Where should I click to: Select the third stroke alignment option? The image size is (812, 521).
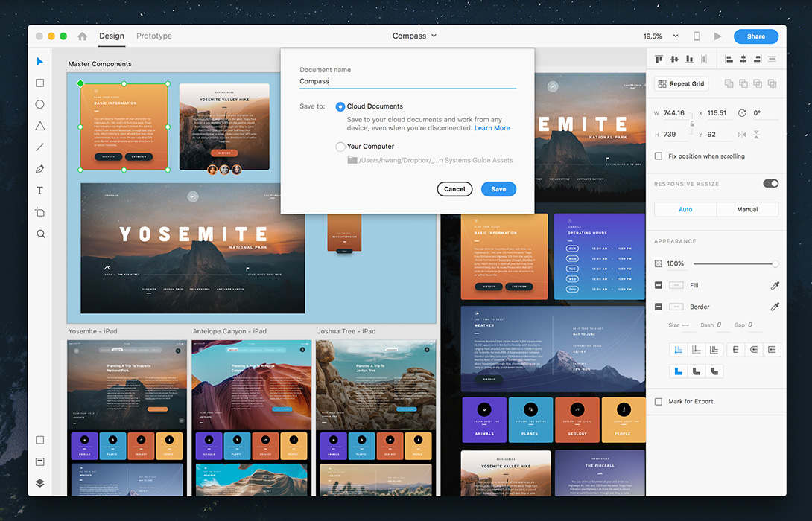tap(714, 350)
